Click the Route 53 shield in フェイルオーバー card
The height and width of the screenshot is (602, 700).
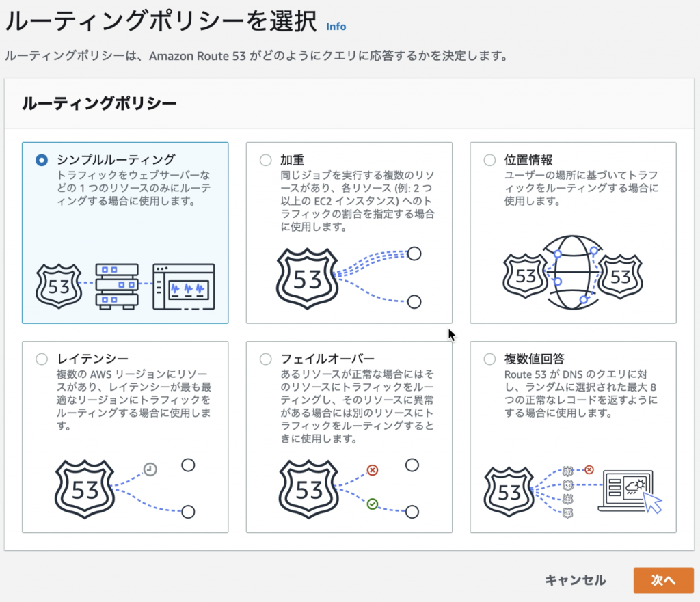309,489
